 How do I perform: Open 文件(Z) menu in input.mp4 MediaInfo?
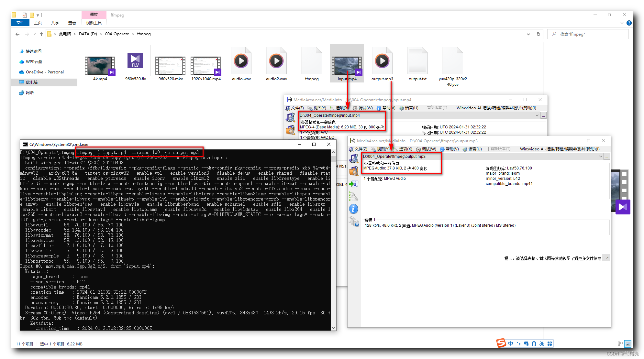[x=295, y=108]
